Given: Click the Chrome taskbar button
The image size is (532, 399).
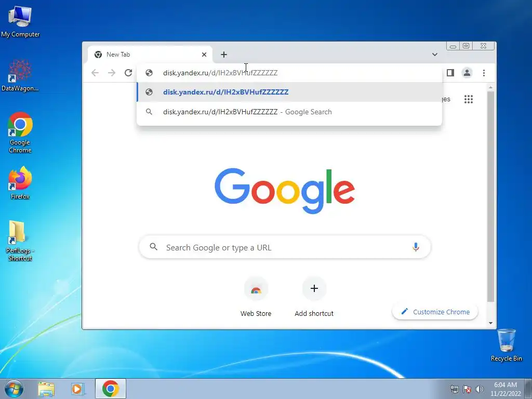Looking at the screenshot, I should 111,389.
